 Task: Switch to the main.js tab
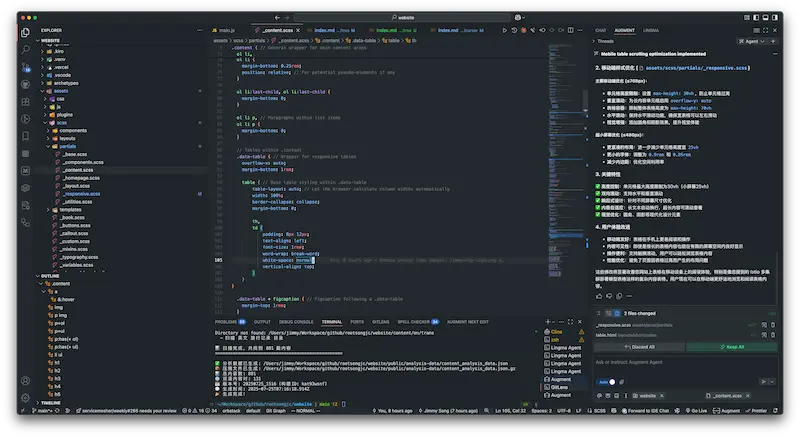pos(224,30)
